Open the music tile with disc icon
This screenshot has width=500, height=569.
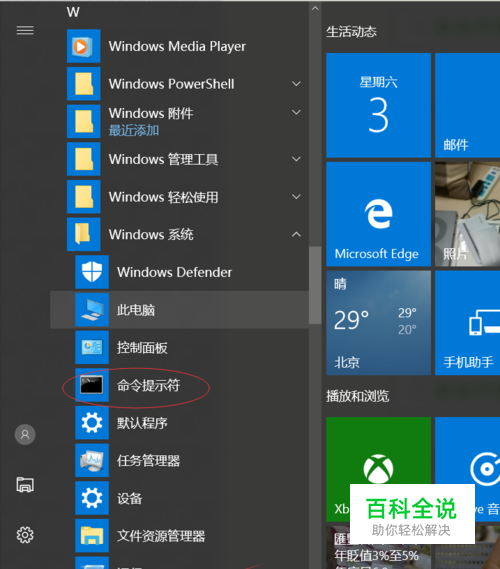467,469
